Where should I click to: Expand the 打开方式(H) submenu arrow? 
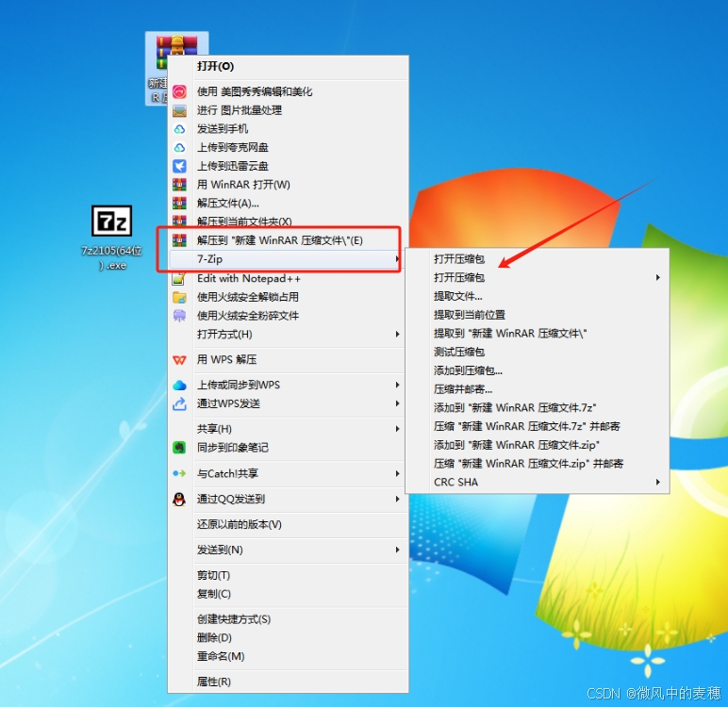click(x=397, y=334)
